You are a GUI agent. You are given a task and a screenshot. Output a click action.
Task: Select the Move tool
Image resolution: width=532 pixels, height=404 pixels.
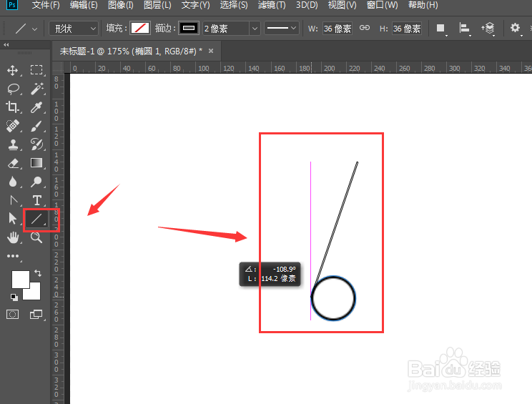(13, 70)
